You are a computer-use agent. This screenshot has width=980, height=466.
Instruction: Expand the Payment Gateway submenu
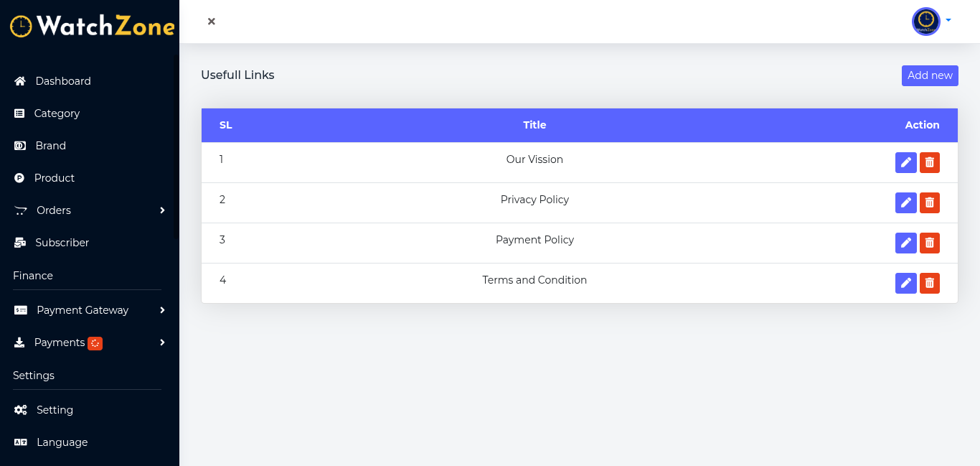tap(162, 310)
